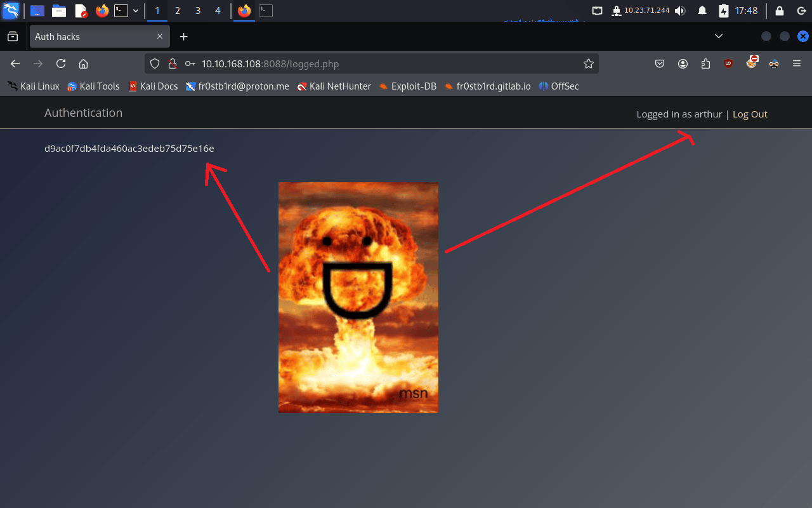The image size is (812, 508).
Task: Click the tracking protection shield icon
Action: [155, 63]
